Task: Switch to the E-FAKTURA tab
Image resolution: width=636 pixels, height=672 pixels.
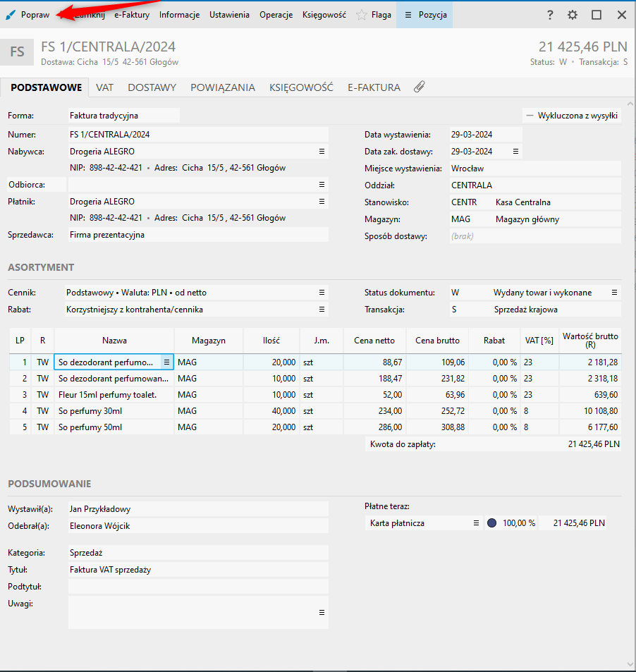Action: 374,87
